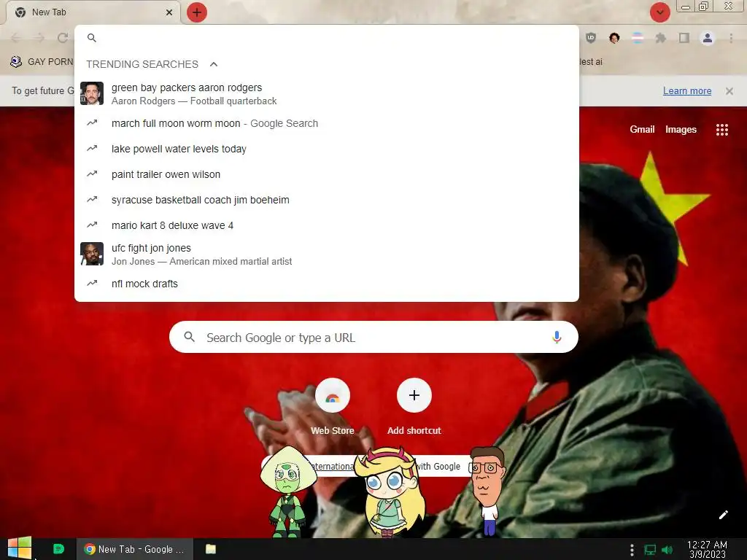Close the New Tab browser tab
Viewport: 747px width, 560px height.
tap(169, 12)
